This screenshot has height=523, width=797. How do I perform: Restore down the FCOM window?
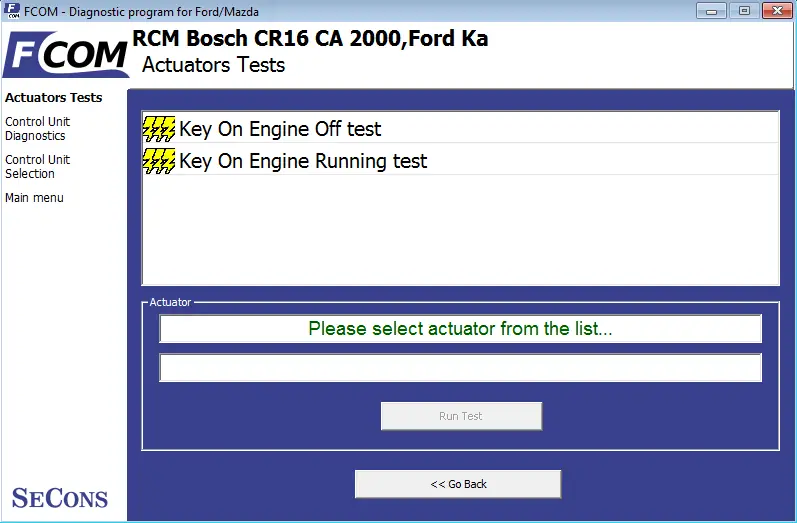point(744,11)
